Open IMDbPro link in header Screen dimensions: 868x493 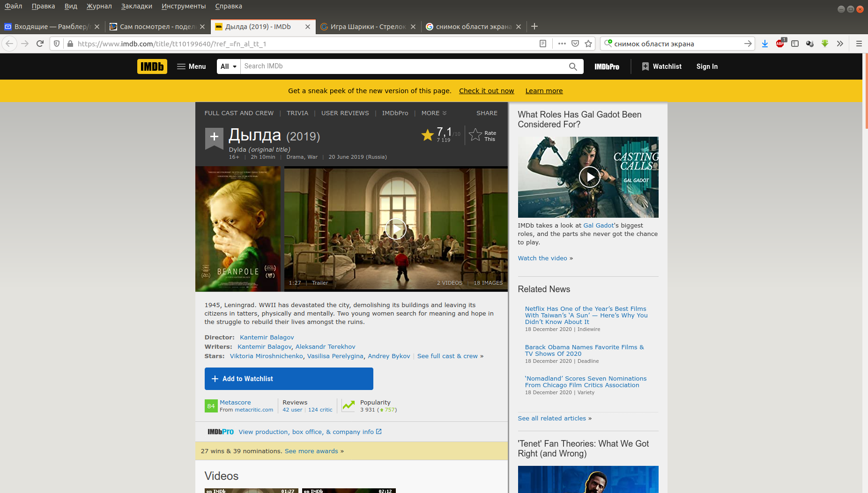point(607,66)
